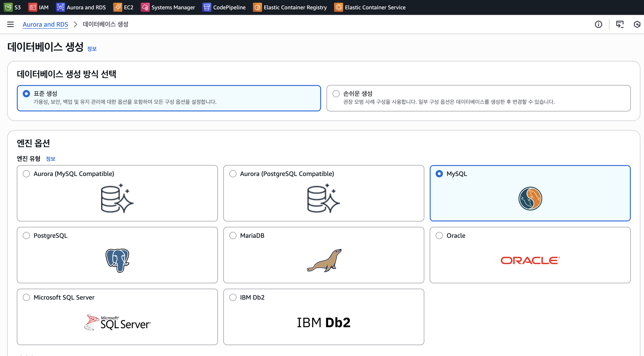Click the CodePipeline favorites shortcut
This screenshot has height=356, width=644.
224,7
